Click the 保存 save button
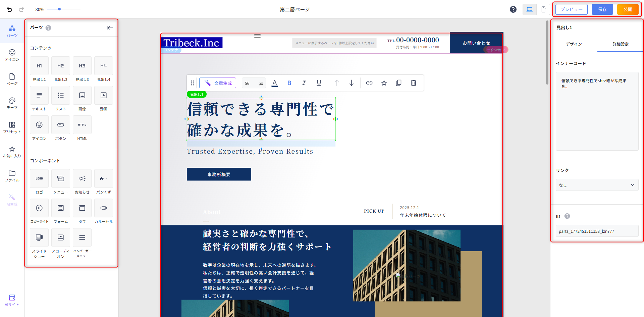This screenshot has width=644, height=317. click(x=602, y=9)
